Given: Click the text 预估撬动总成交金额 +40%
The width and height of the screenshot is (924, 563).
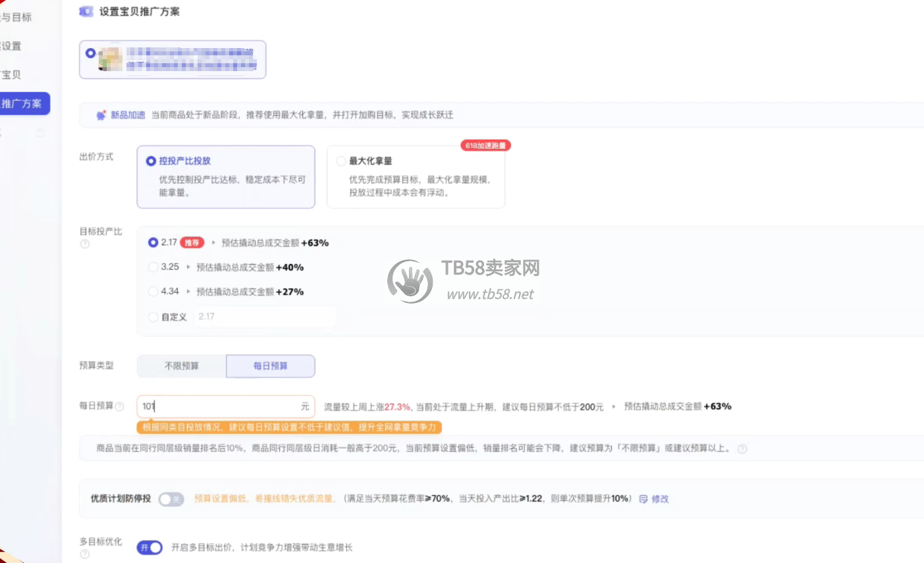Looking at the screenshot, I should [x=250, y=267].
